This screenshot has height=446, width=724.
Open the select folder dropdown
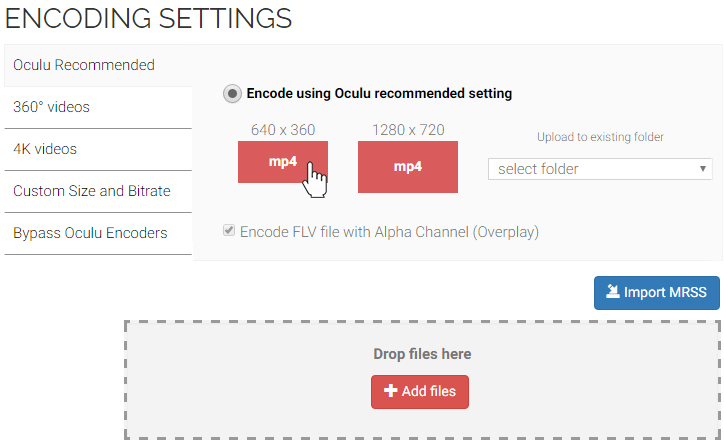[600, 169]
